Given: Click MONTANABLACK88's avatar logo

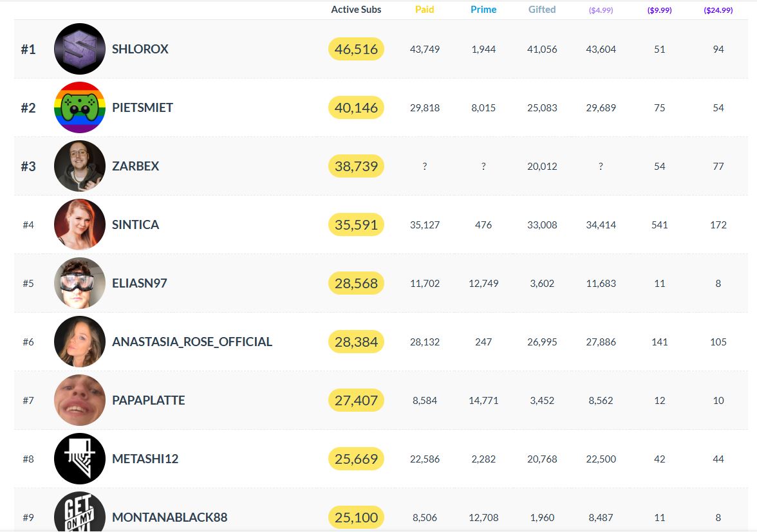Looking at the screenshot, I should click(x=79, y=513).
